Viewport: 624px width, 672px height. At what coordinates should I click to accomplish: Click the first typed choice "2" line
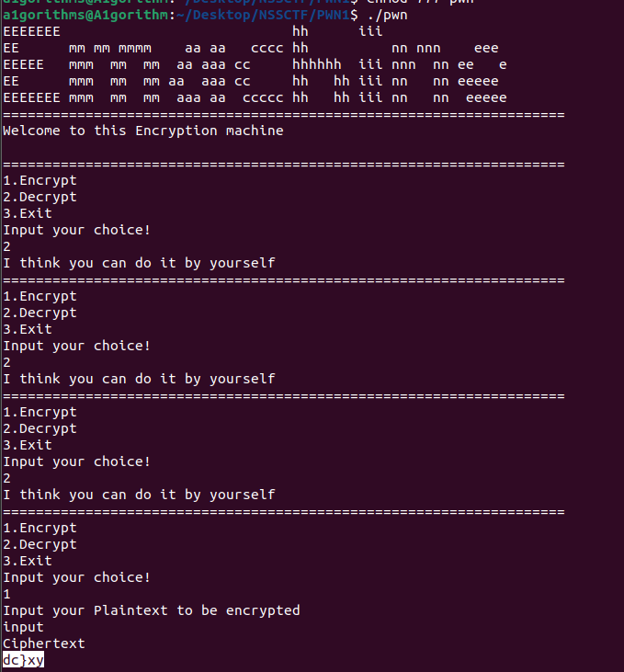[7, 246]
